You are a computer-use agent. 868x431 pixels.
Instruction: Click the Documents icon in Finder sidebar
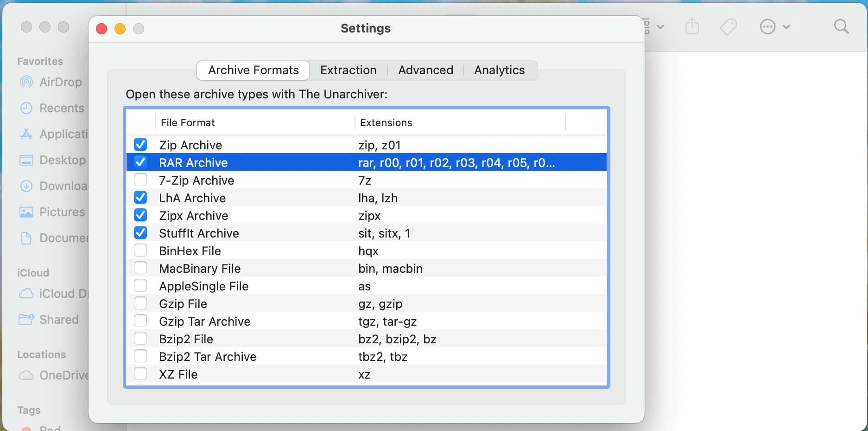pyautogui.click(x=26, y=238)
